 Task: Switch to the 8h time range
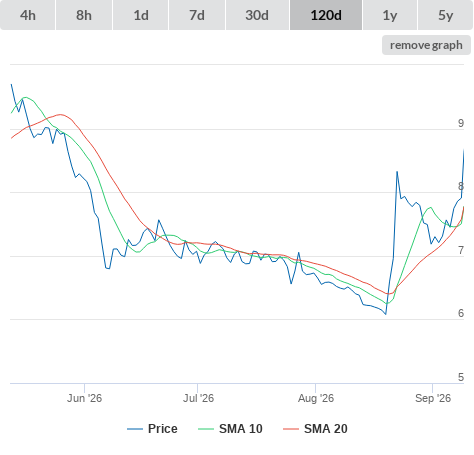pos(84,15)
